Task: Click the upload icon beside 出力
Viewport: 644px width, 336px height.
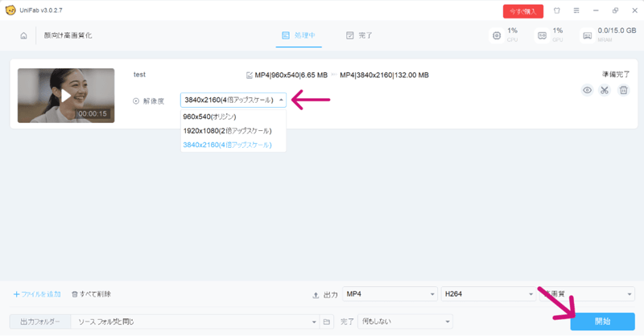Action: pos(316,295)
